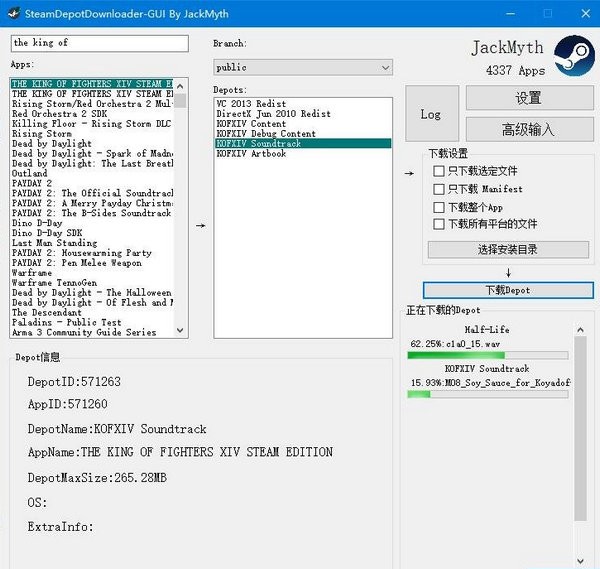This screenshot has height=569, width=600.
Task: Toggle 只下载 Manifest checkbox
Action: click(439, 189)
